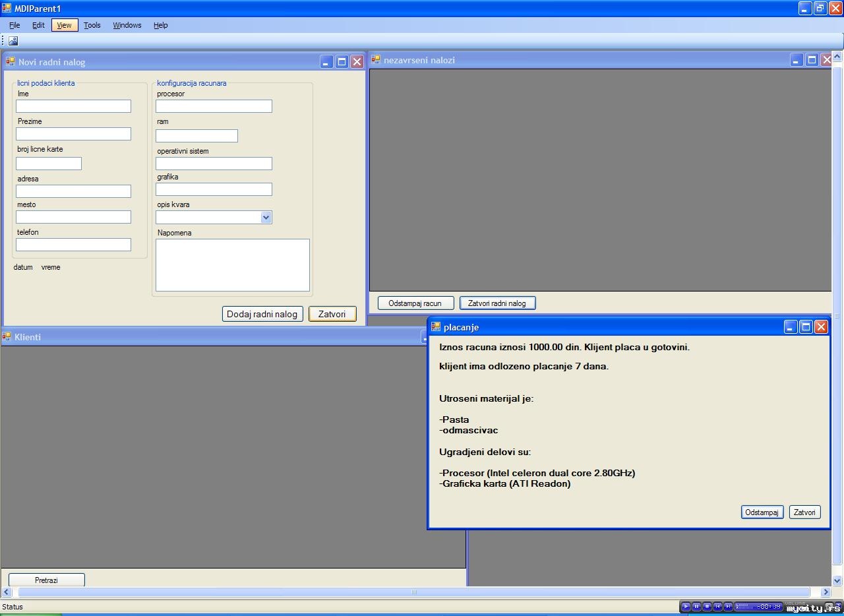The width and height of the screenshot is (844, 616).
Task: Click the horizontal scrollbar right arrow
Action: 825,592
